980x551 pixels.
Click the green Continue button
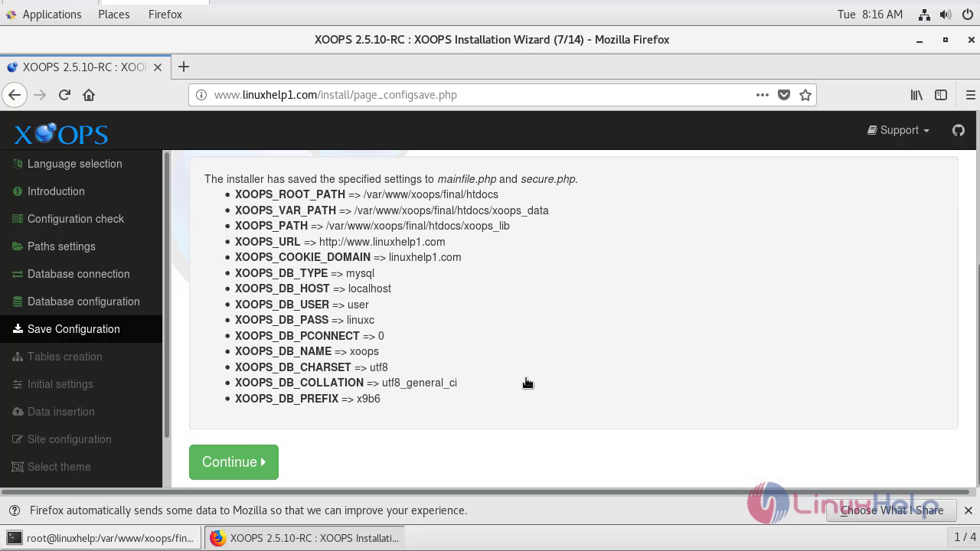click(x=234, y=462)
